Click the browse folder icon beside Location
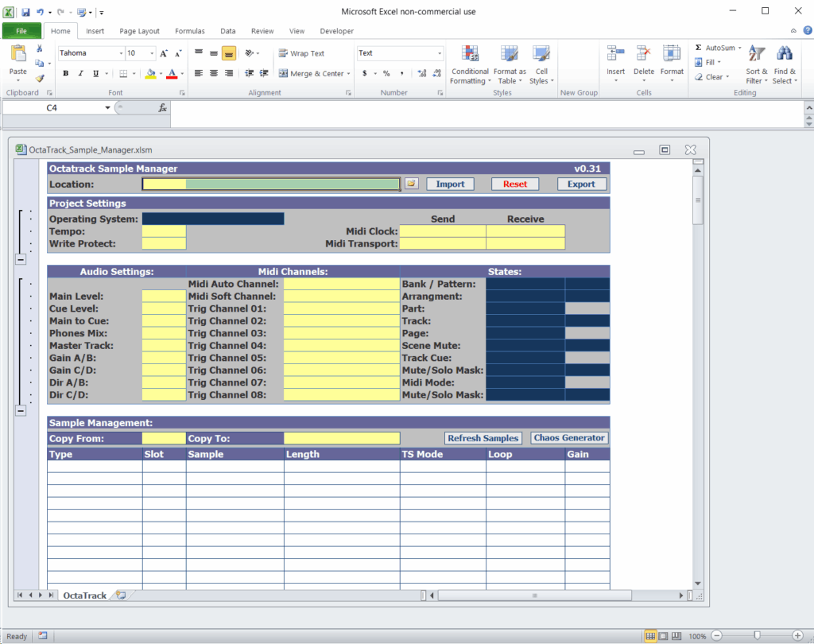 (411, 184)
